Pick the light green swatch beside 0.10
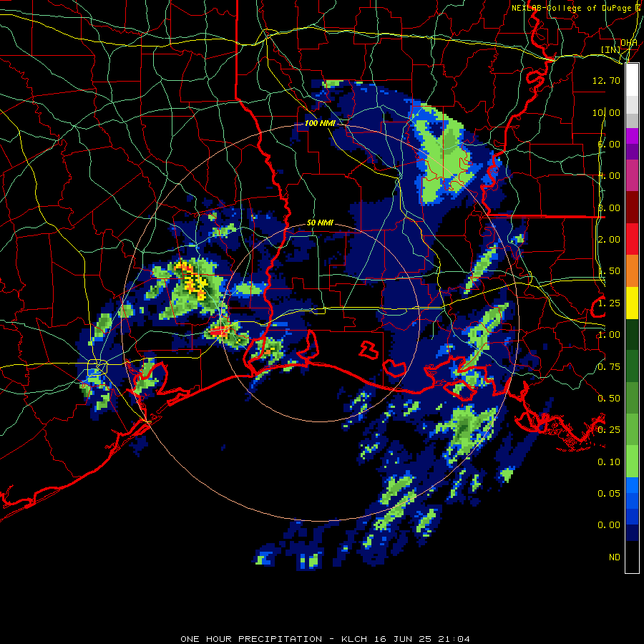Viewport: 644px width, 644px height. (x=632, y=462)
